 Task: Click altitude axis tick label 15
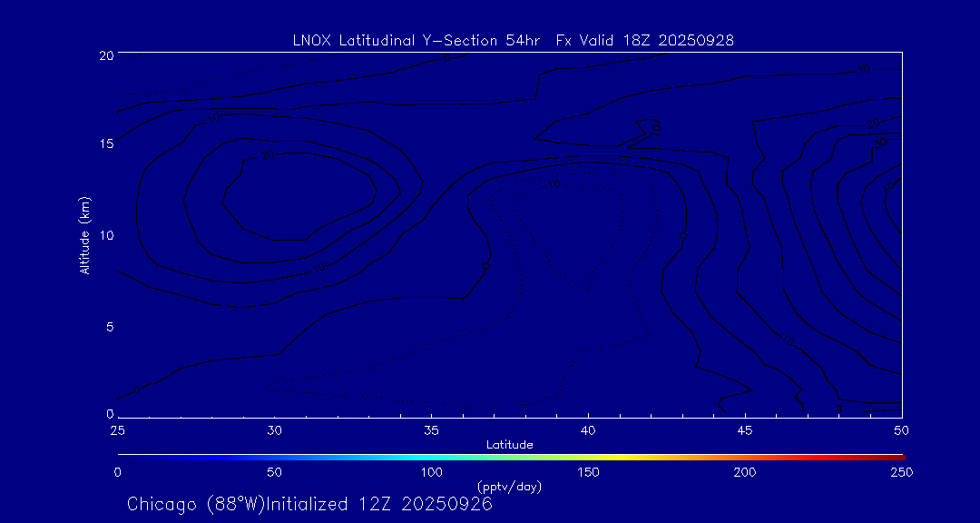(106, 143)
